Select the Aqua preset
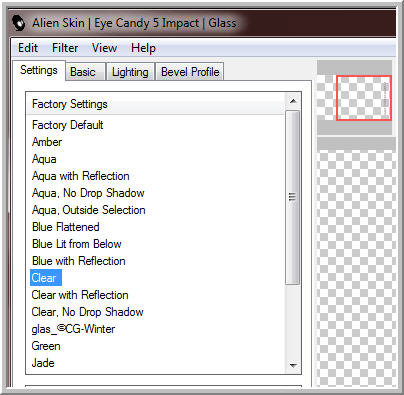404x395 pixels. pos(44,159)
